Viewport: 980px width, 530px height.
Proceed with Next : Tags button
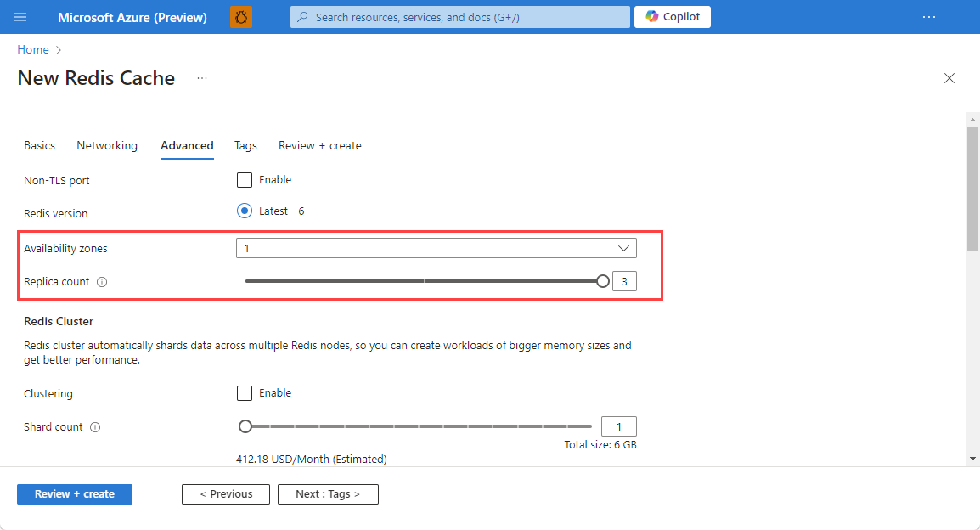tap(328, 493)
